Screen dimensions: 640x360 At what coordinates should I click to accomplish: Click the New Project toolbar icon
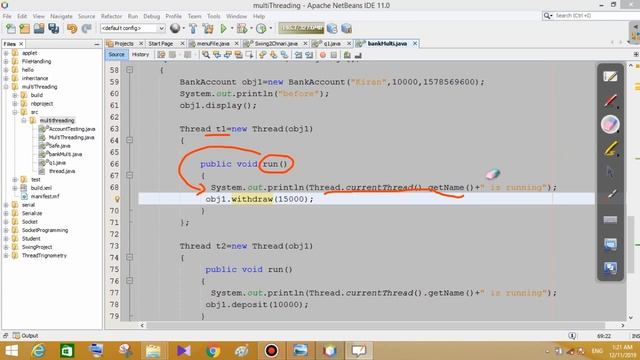[x=24, y=29]
